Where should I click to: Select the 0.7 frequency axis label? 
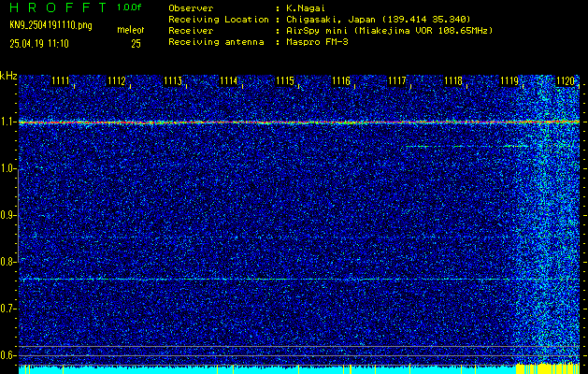coord(7,309)
